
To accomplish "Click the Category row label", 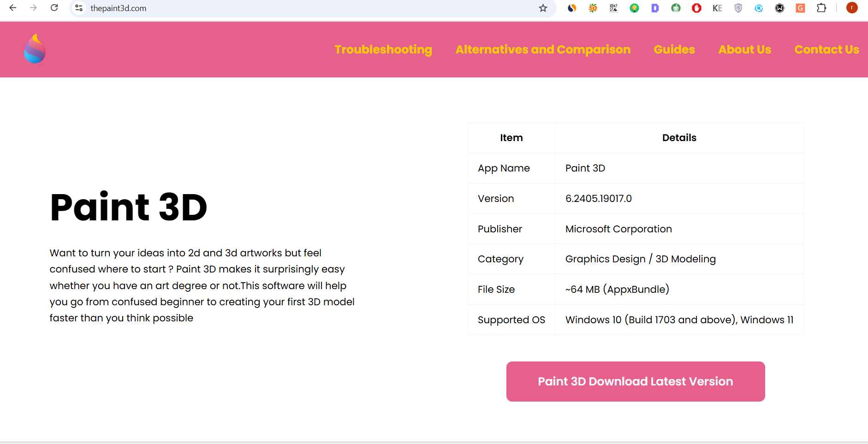I will 500,259.
